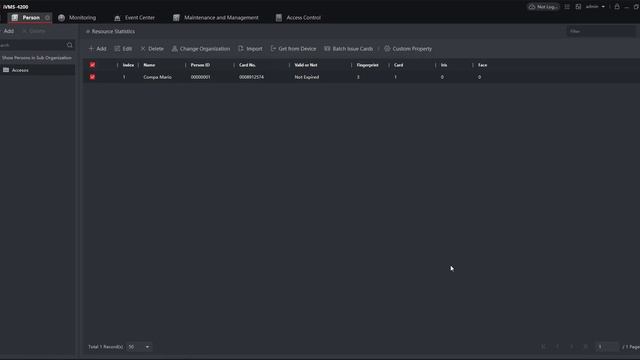Focus the organization search field

coord(32,45)
